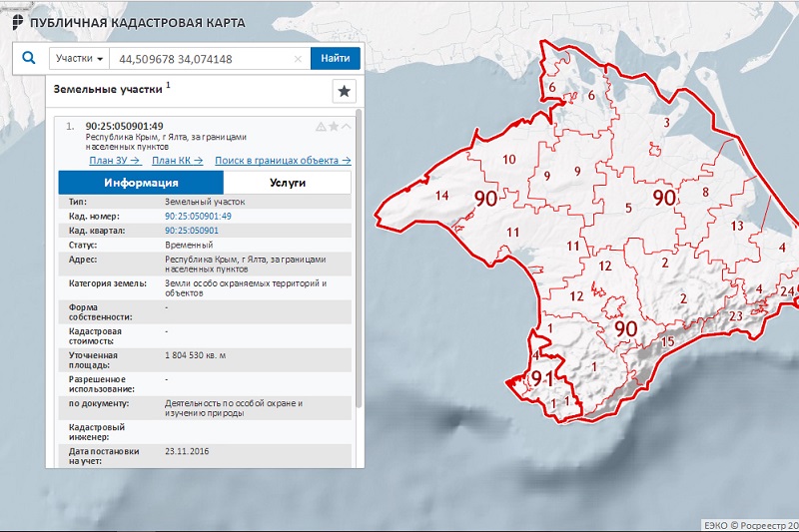799x532 pixels.
Task: Open cadastral number 90:25:050901:49 link in table
Action: 198,217
